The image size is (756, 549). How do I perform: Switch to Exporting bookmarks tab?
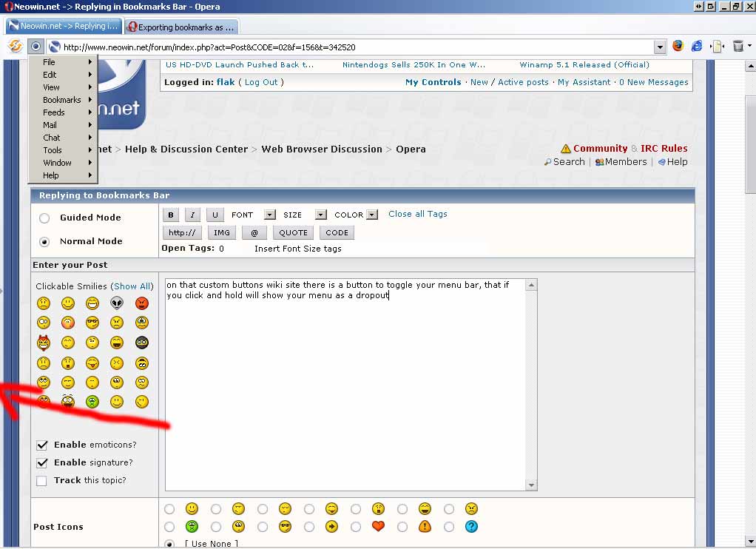(x=182, y=27)
